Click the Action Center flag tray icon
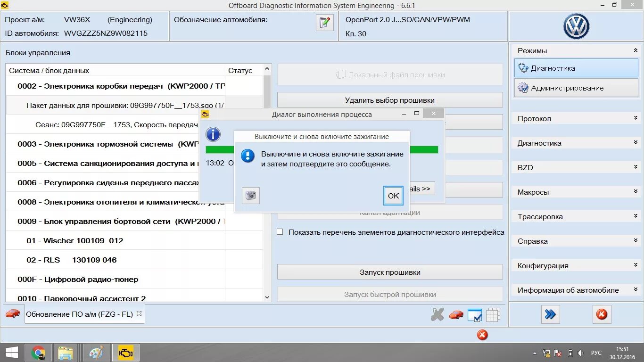The width and height of the screenshot is (644, 362). pyautogui.click(x=558, y=353)
